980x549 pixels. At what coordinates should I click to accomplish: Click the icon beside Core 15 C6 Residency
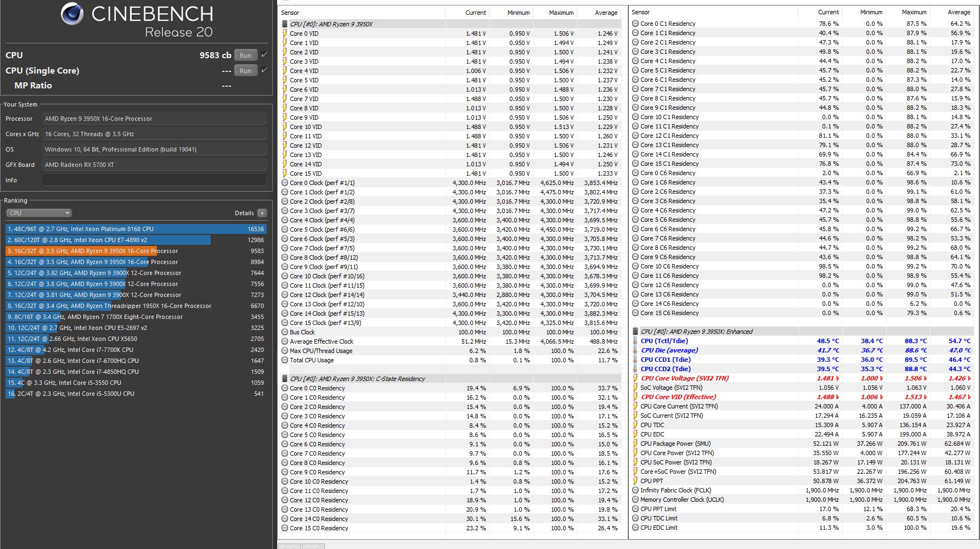click(x=635, y=313)
